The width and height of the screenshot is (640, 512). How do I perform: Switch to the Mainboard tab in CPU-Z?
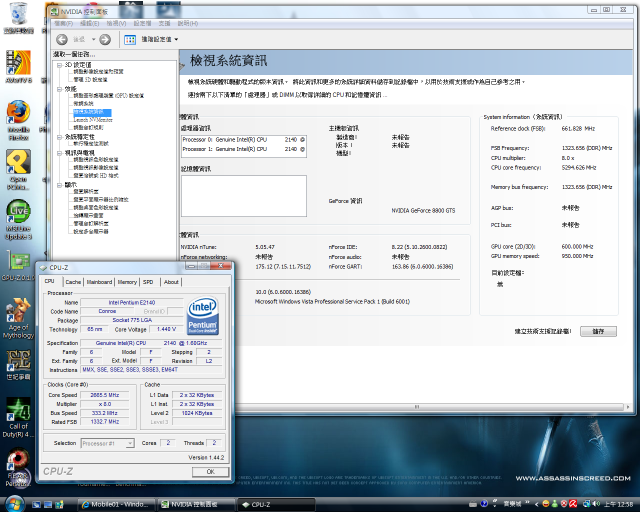point(99,282)
